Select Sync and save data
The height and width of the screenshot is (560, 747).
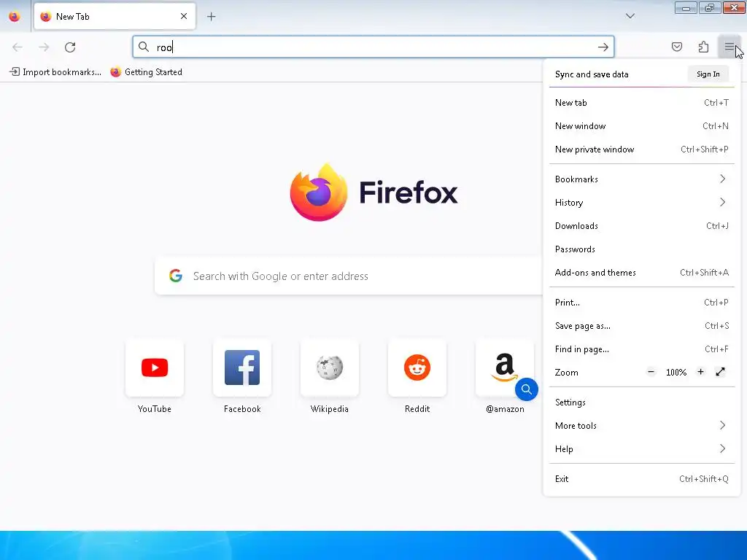point(592,74)
